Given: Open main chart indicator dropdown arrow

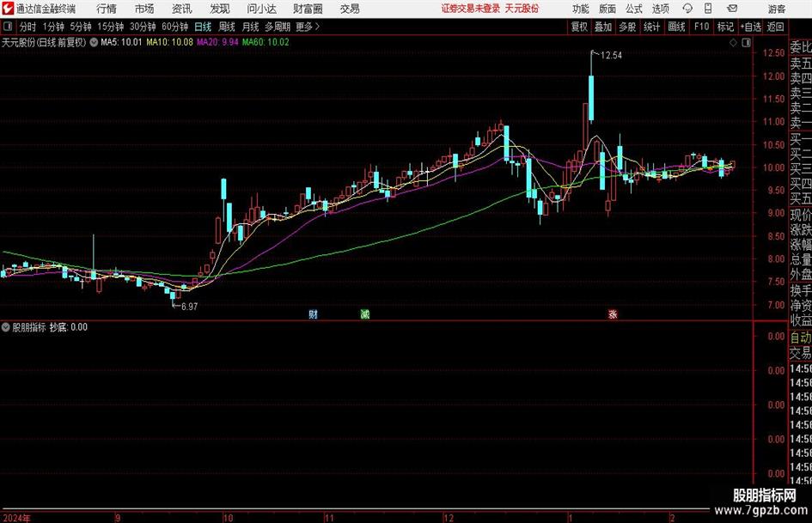Looking at the screenshot, I should point(94,42).
